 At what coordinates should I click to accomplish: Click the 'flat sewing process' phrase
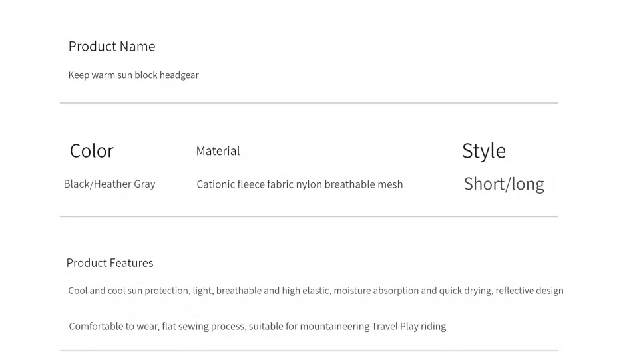203,327
